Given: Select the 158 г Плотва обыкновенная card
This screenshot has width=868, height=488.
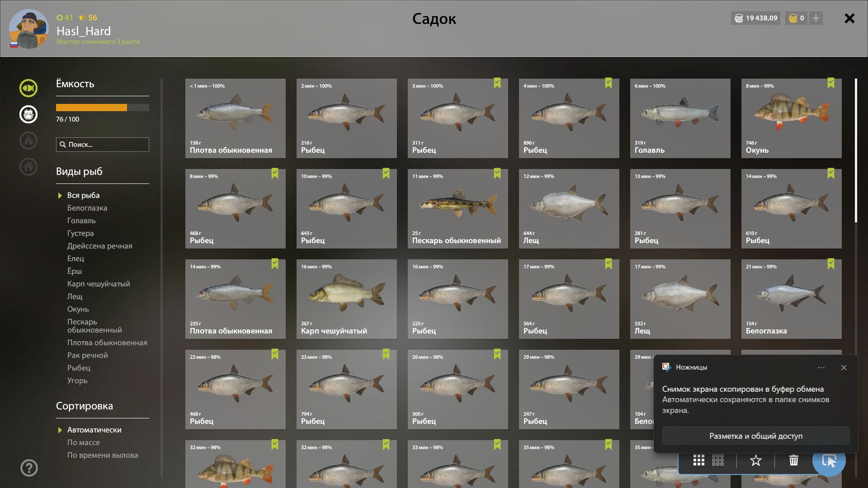Looking at the screenshot, I should point(235,118).
